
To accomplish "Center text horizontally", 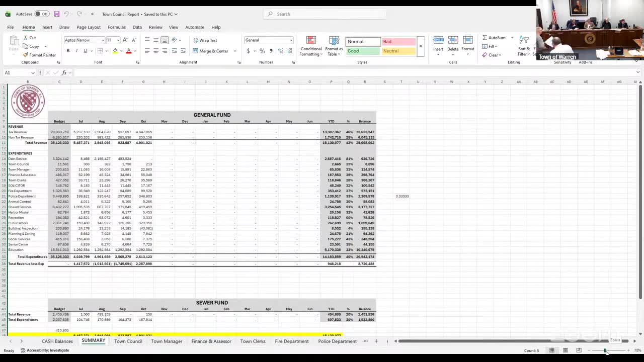I will (x=156, y=51).
